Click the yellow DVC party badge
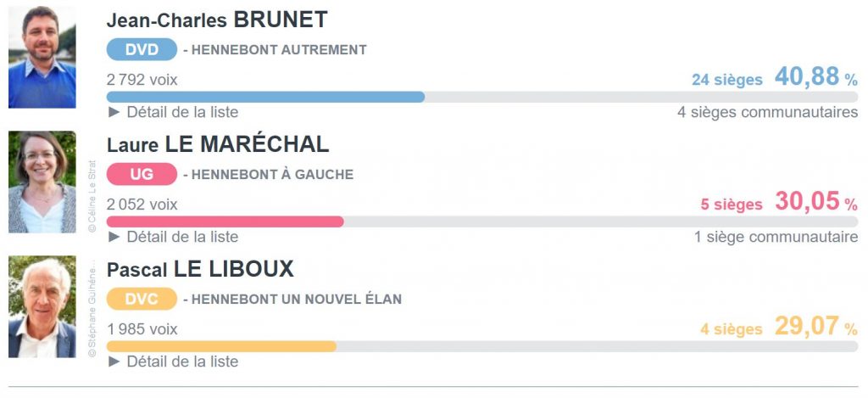 (142, 299)
